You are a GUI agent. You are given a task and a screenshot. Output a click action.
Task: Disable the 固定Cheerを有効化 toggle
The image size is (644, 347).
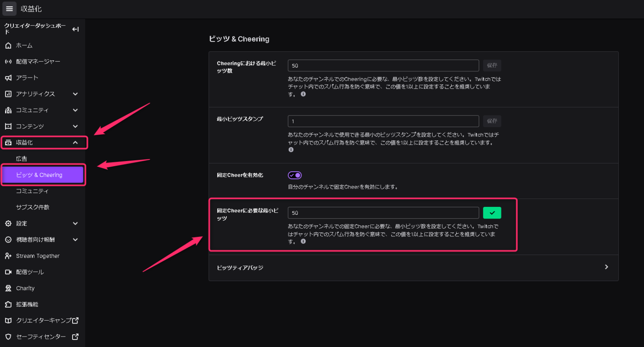pyautogui.click(x=295, y=175)
